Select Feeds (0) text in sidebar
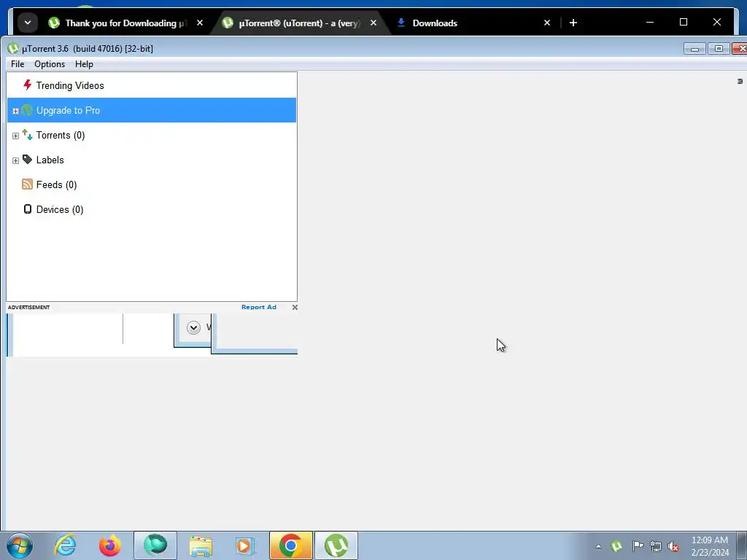This screenshot has height=560, width=747. [56, 184]
